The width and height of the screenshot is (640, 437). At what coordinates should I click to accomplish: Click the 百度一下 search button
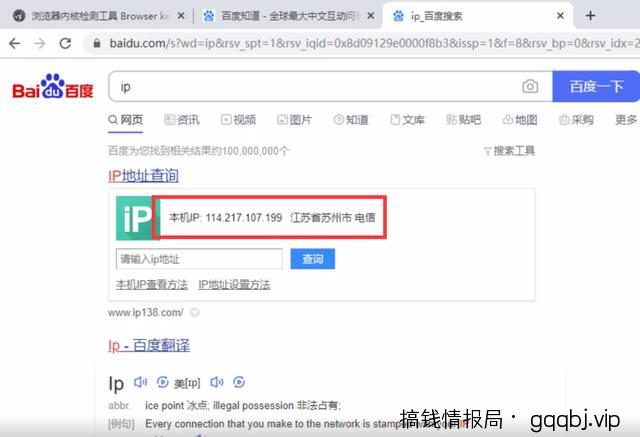596,87
